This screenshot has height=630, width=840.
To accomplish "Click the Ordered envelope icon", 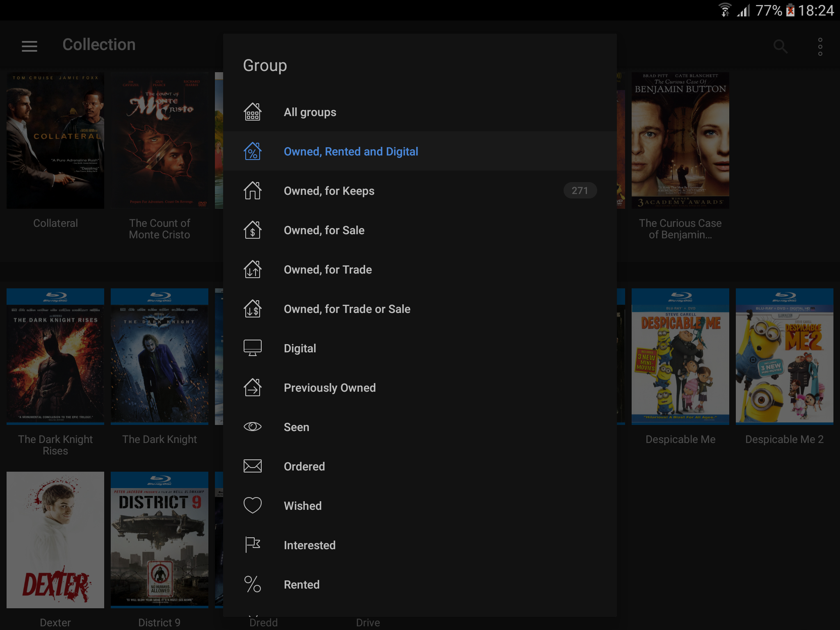I will click(253, 466).
